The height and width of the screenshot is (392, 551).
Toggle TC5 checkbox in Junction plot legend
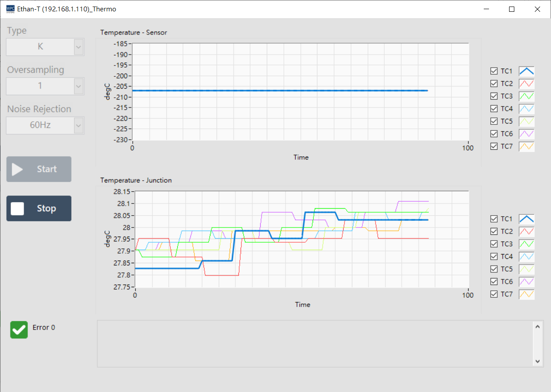pyautogui.click(x=494, y=269)
